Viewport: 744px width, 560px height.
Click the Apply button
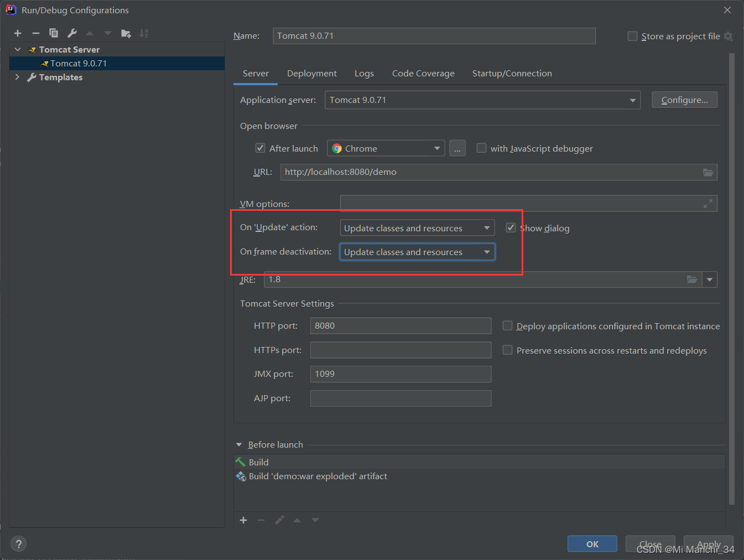709,544
